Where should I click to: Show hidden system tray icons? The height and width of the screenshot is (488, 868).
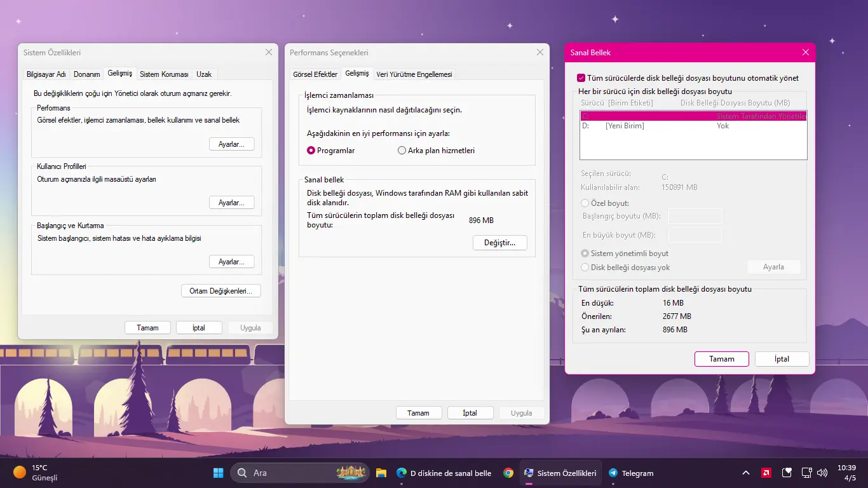745,473
